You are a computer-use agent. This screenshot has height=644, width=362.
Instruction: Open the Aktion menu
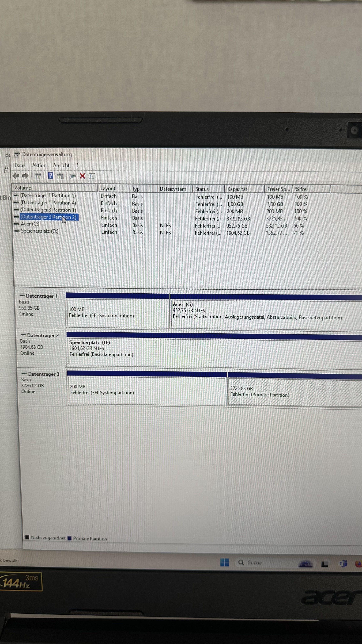(39, 165)
